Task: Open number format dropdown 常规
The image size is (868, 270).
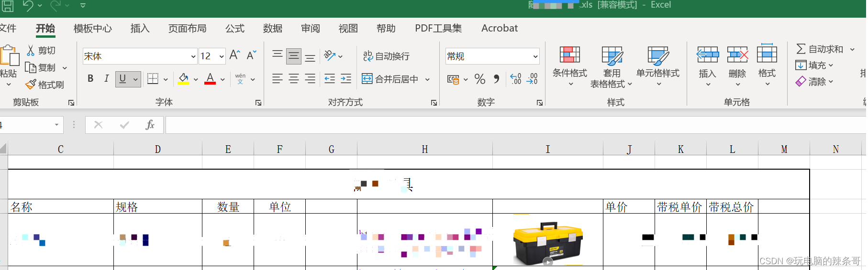Action: [535, 56]
